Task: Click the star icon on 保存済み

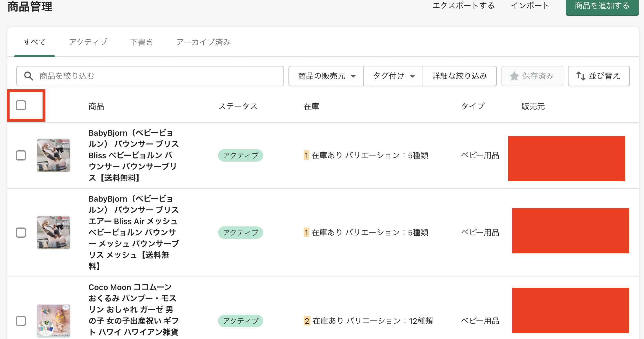Action: (514, 76)
